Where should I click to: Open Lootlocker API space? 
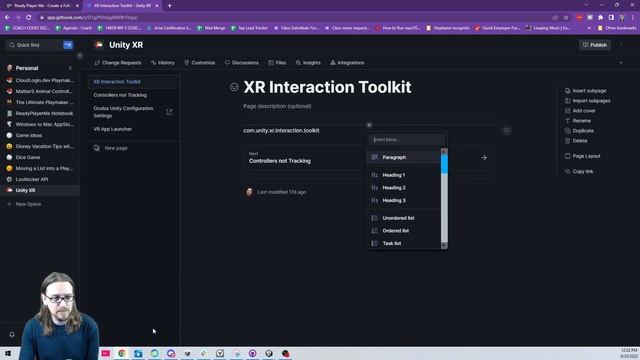click(40, 179)
